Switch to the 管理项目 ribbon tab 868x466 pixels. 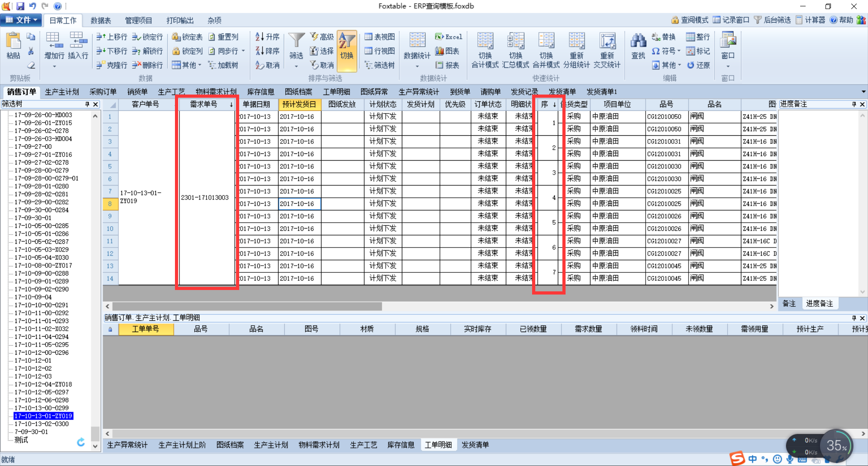coord(139,20)
